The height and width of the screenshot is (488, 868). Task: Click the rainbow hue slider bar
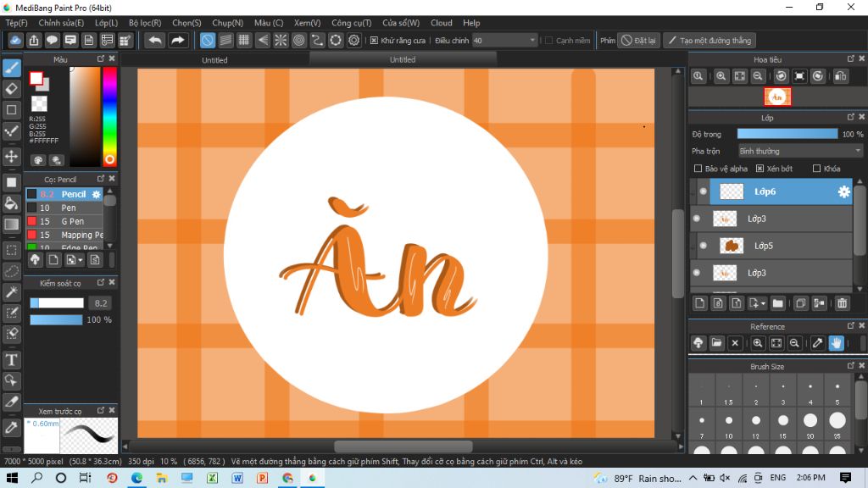pyautogui.click(x=109, y=116)
